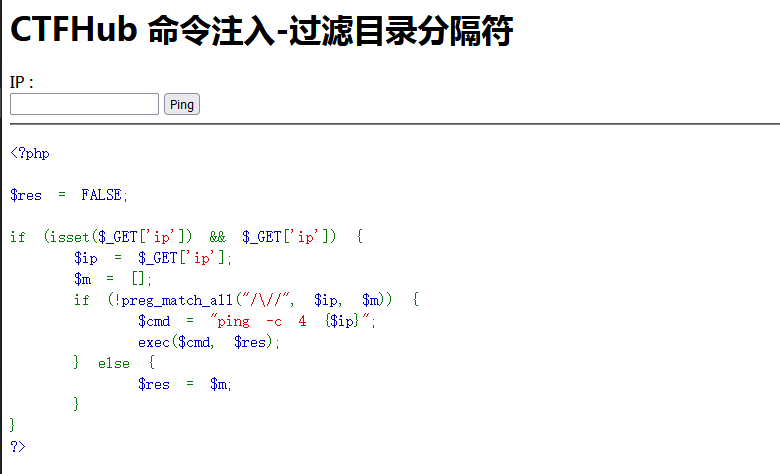Click the '} else {' code line

(x=114, y=363)
